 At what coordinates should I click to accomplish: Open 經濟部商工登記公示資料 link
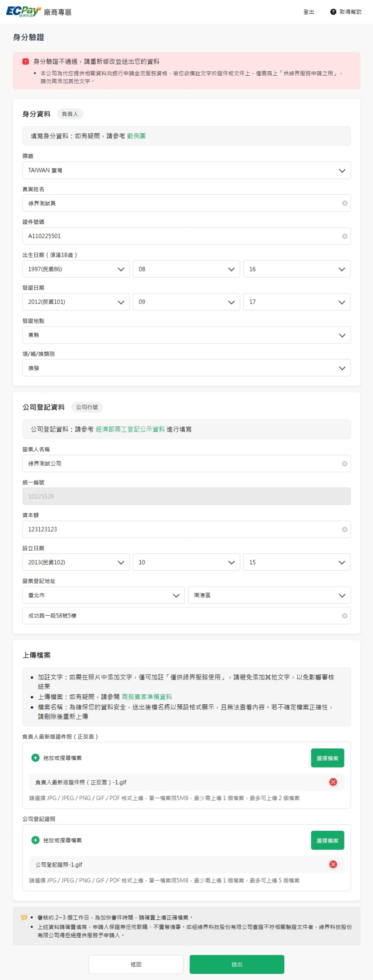(x=130, y=429)
